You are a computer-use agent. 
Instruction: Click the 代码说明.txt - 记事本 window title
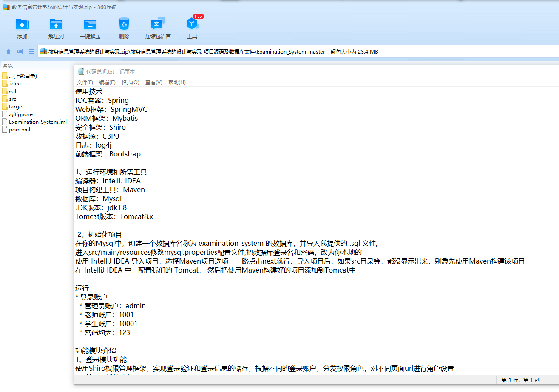coord(111,72)
